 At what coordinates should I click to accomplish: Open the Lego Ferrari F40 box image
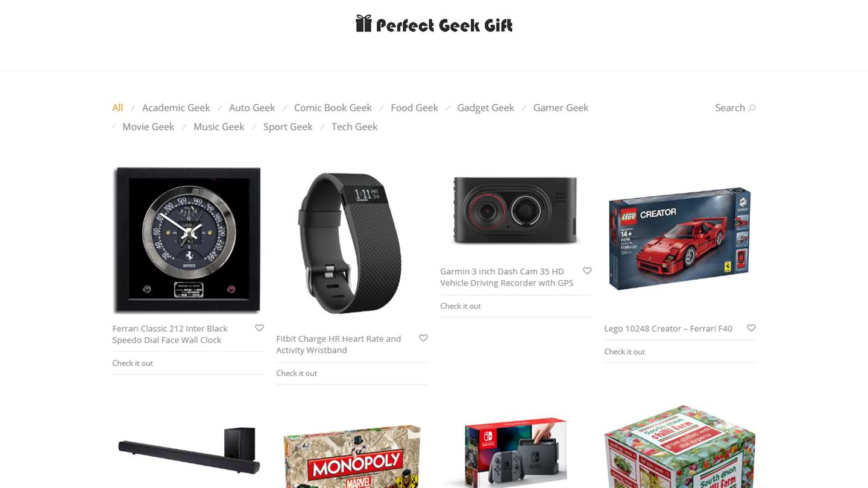(680, 239)
